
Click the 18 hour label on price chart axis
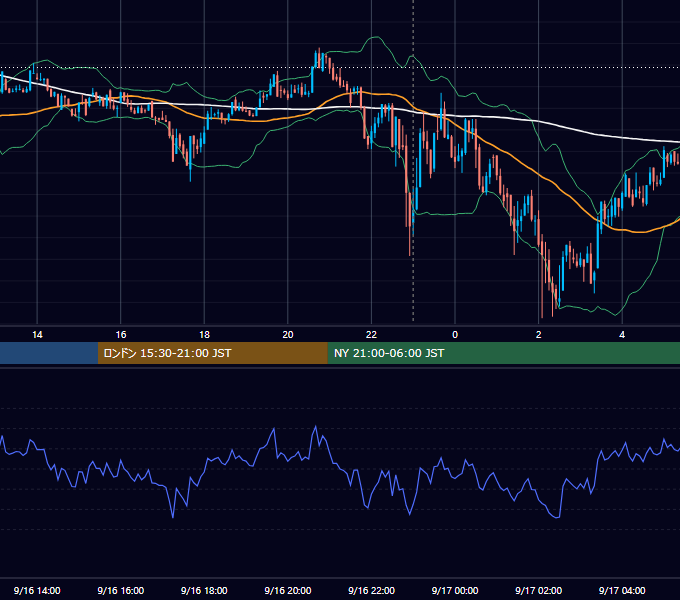point(204,335)
